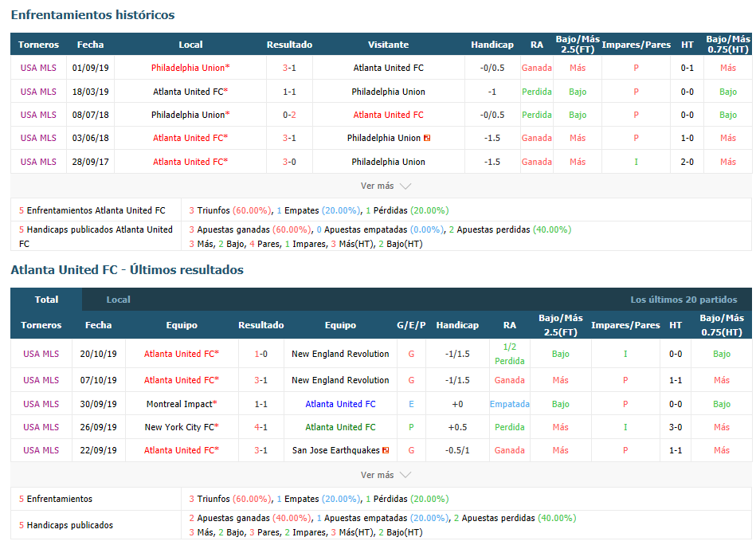The height and width of the screenshot is (545, 756).
Task: Open USA MLS link for 20/10/19 match
Action: pos(41,354)
